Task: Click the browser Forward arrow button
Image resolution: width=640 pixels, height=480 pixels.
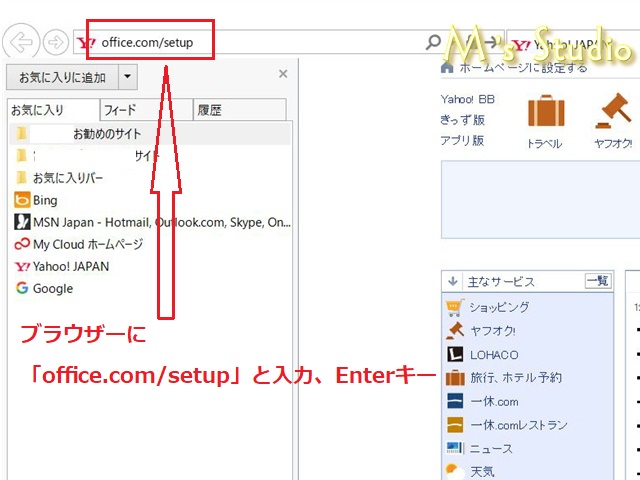Action: pyautogui.click(x=56, y=42)
